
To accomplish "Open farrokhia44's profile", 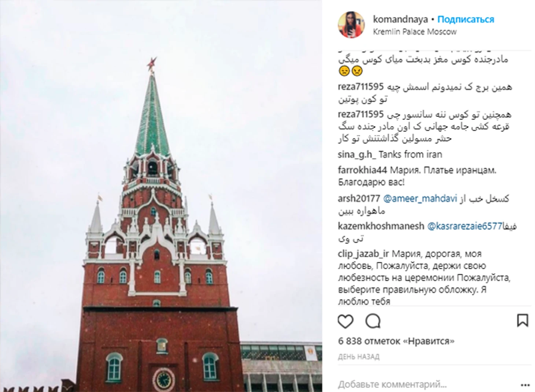I will pos(362,170).
